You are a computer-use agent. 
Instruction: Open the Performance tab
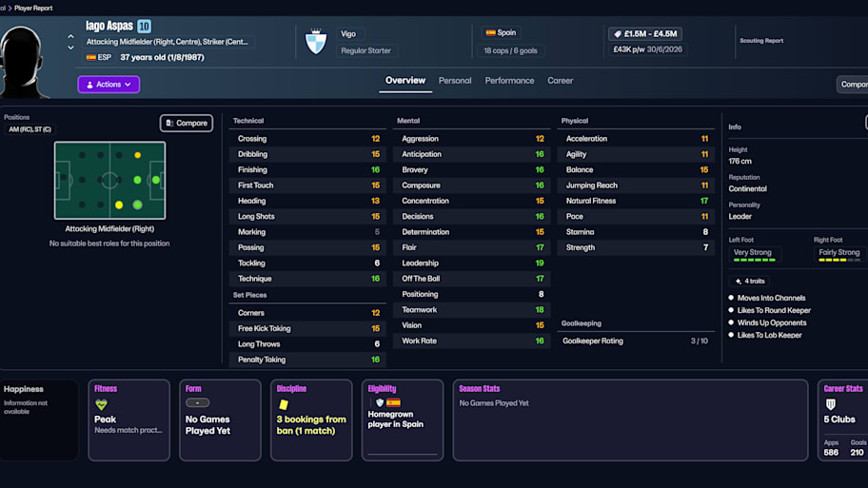pos(509,81)
